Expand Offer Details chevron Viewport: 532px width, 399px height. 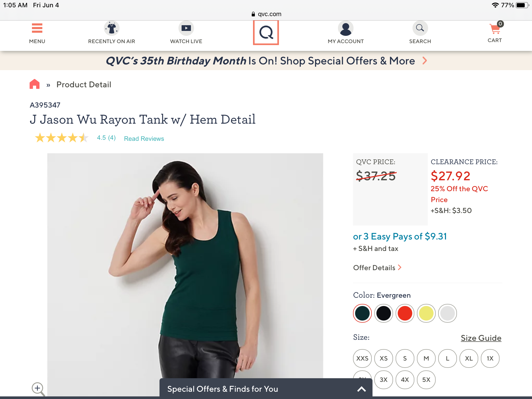[x=400, y=268]
